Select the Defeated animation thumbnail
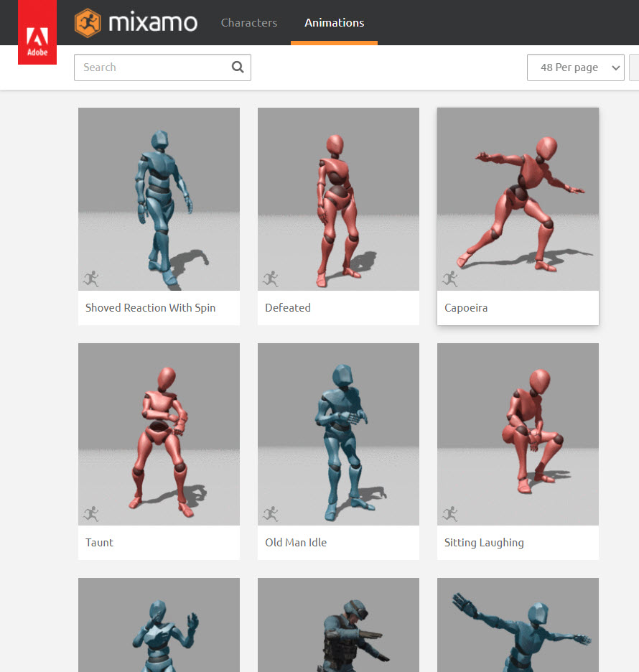The image size is (639, 672). click(x=339, y=199)
